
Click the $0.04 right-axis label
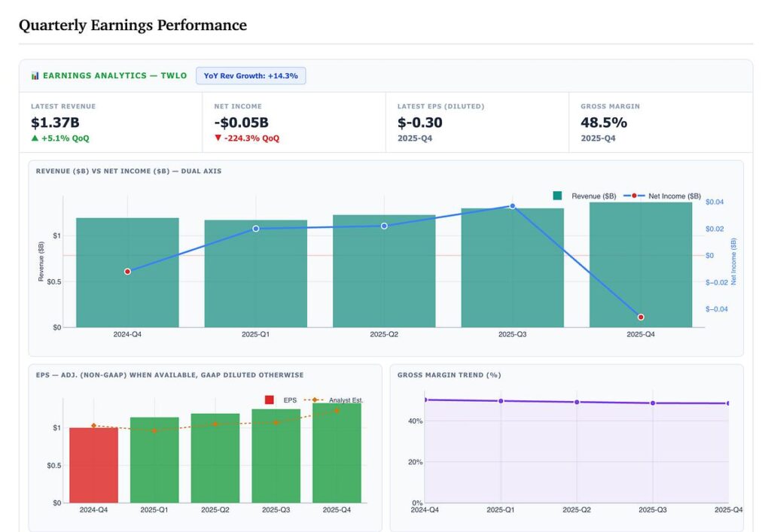click(x=715, y=202)
